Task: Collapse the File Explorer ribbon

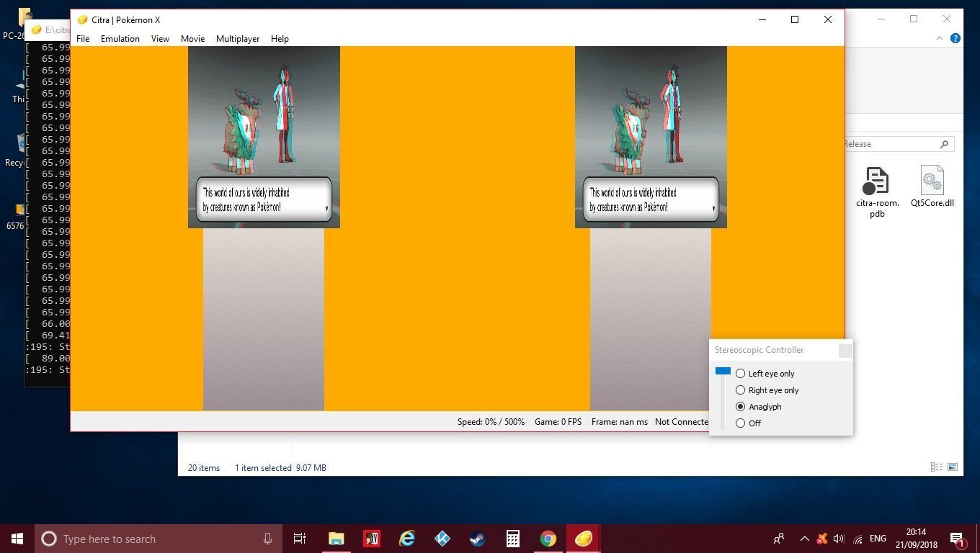Action: 940,38
